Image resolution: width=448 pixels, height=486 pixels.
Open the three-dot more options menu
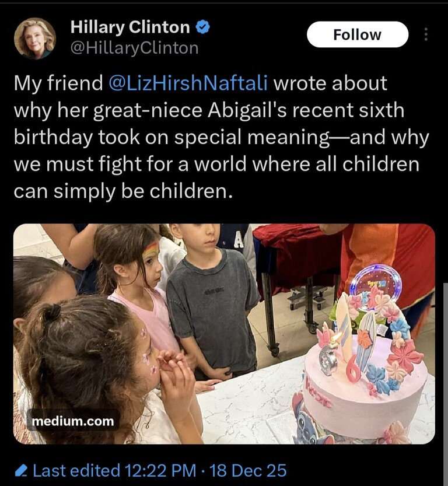click(x=426, y=34)
